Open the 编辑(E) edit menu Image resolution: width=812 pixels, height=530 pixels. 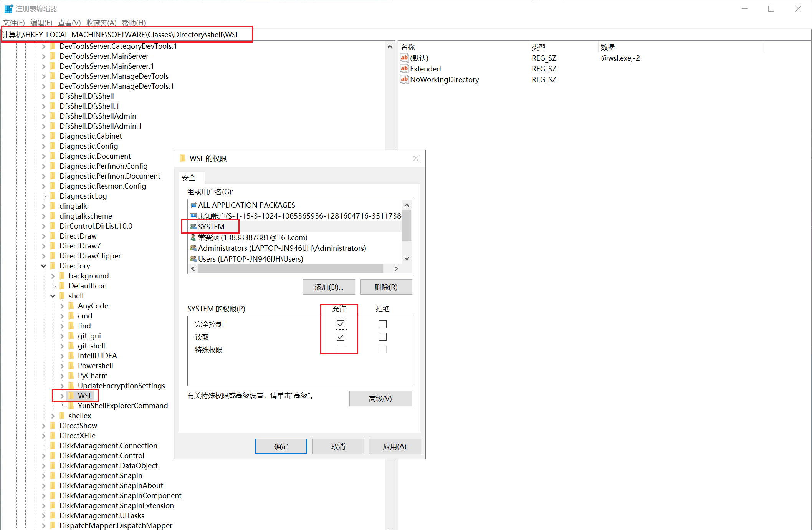(41, 23)
